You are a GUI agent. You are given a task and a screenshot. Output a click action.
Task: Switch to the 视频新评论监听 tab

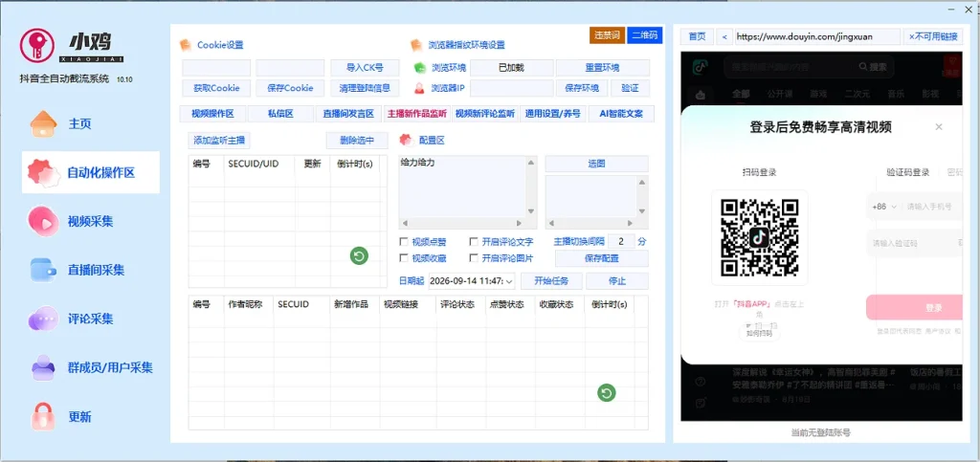tap(485, 114)
